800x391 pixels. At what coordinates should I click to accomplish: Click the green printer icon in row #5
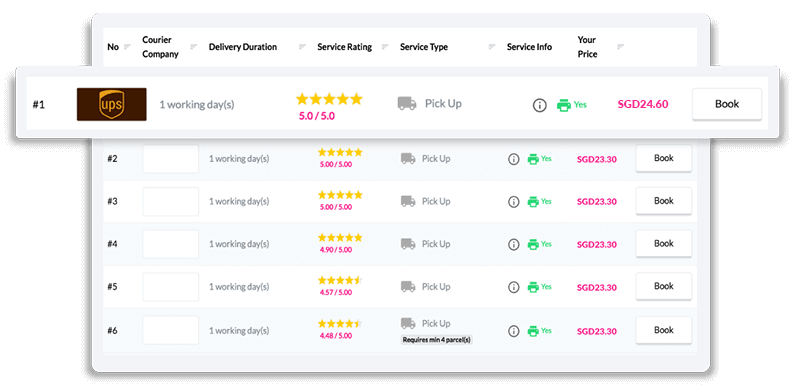(x=533, y=287)
